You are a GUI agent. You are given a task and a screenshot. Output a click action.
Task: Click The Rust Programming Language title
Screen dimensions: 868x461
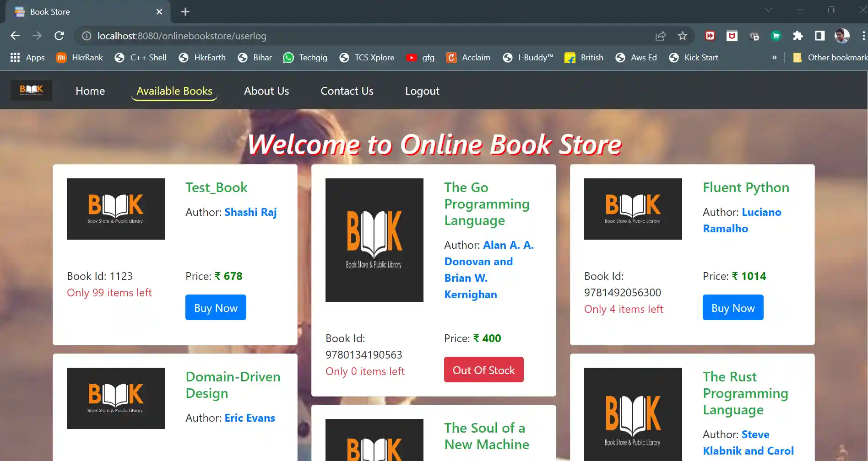[x=746, y=393]
